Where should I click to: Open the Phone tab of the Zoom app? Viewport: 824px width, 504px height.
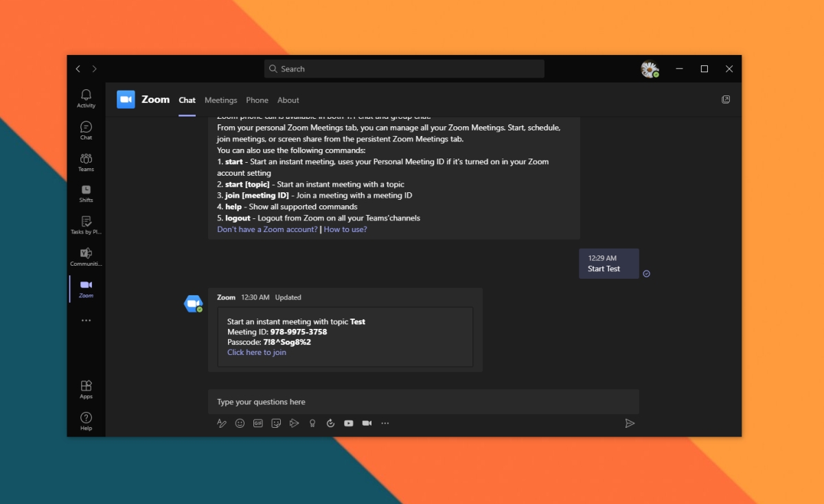(x=257, y=100)
